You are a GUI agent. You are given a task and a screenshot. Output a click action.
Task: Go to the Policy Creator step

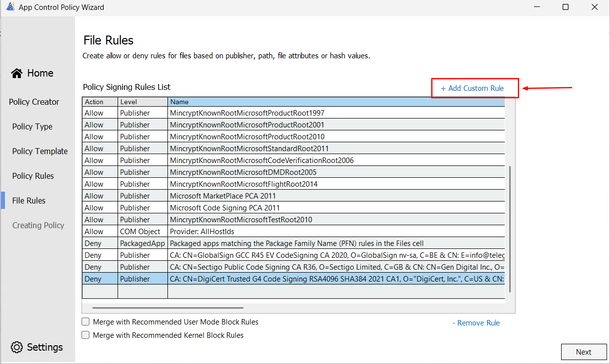pyautogui.click(x=34, y=102)
